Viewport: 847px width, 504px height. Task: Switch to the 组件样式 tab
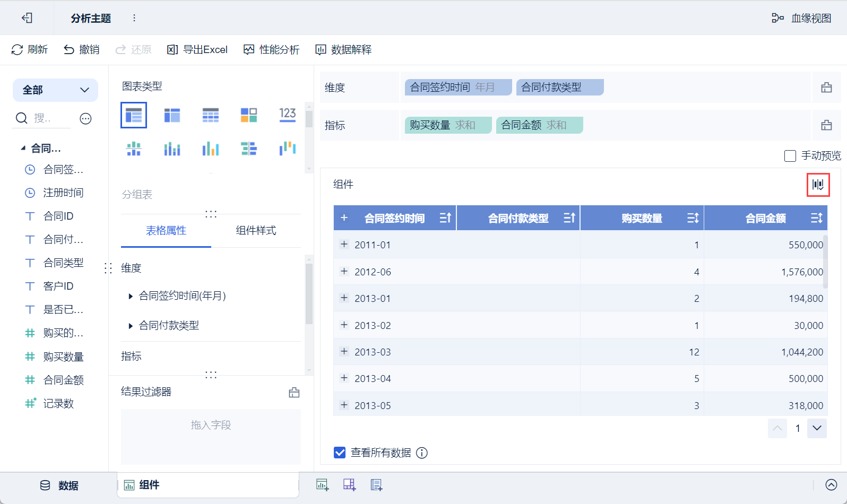[256, 230]
